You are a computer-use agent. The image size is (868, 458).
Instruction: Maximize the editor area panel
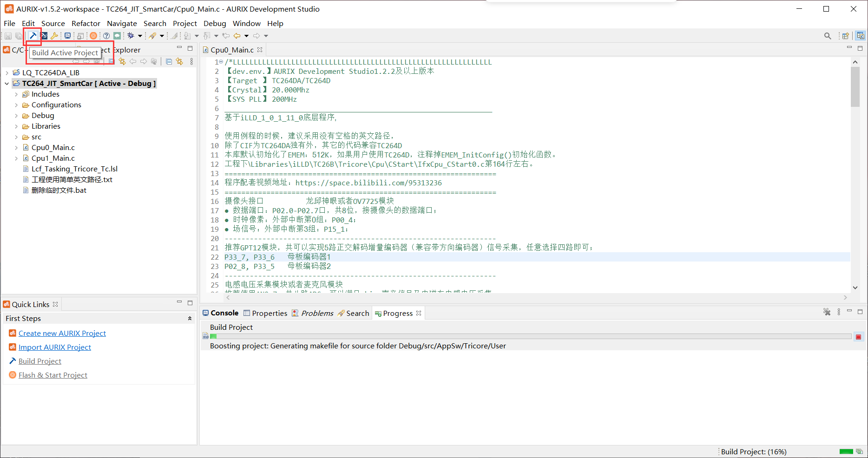tap(860, 48)
